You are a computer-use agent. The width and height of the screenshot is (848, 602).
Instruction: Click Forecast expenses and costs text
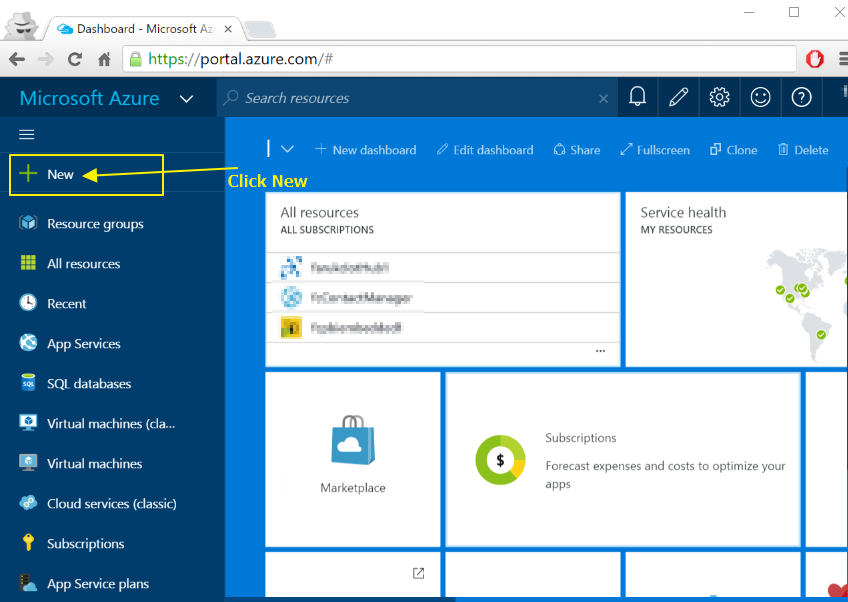tap(665, 474)
